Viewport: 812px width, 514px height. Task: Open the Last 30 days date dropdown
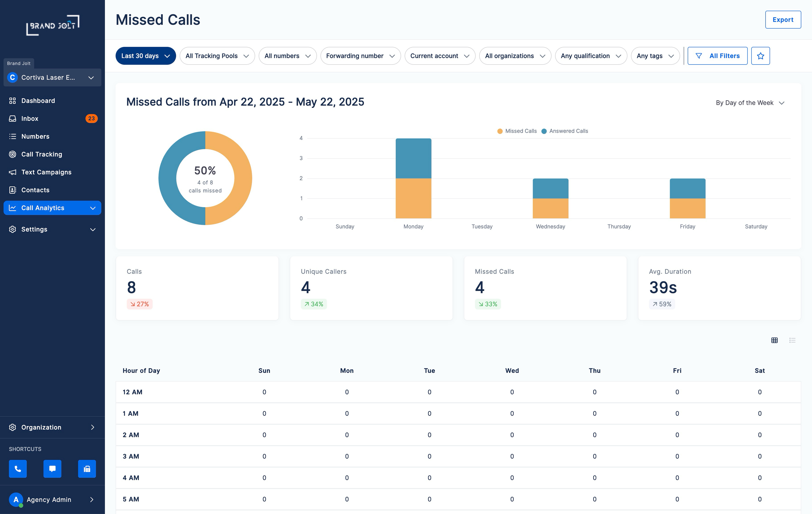coord(145,56)
